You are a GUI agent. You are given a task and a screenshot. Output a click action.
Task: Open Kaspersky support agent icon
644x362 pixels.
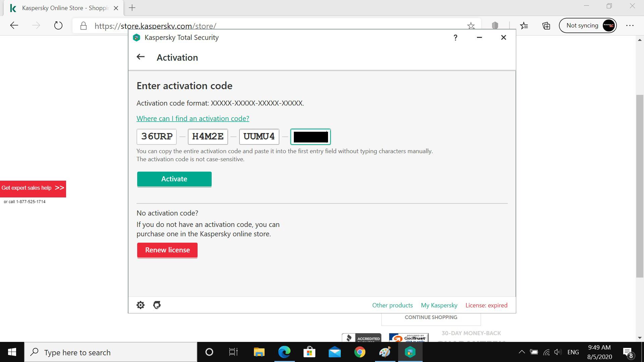coord(157,305)
